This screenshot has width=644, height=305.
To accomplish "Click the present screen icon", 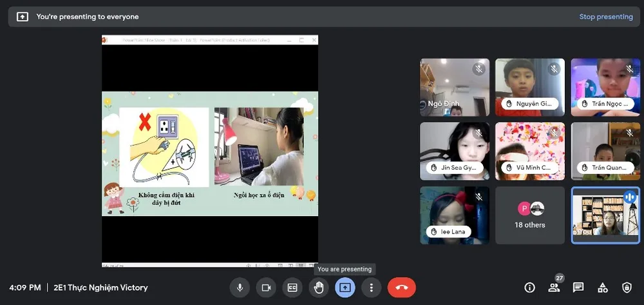I will [x=345, y=288].
